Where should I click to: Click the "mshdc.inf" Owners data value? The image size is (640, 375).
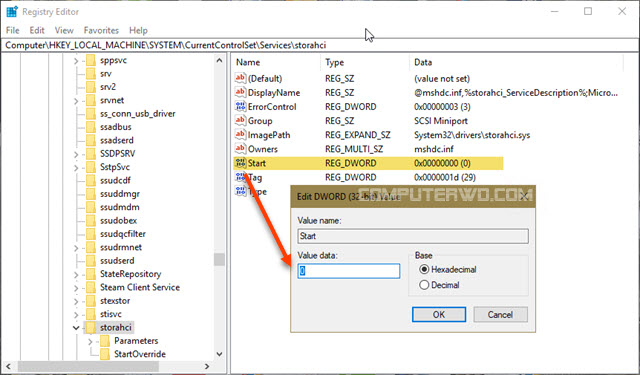(x=433, y=149)
